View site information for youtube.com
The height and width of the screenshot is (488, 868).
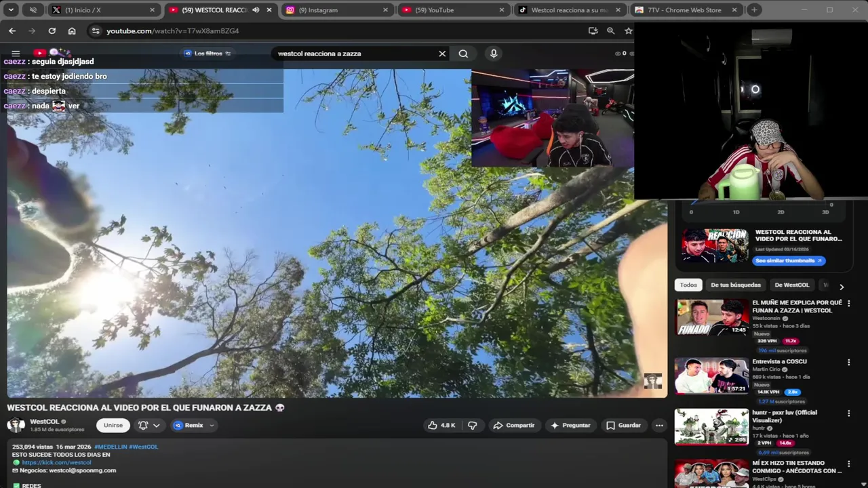(x=96, y=30)
